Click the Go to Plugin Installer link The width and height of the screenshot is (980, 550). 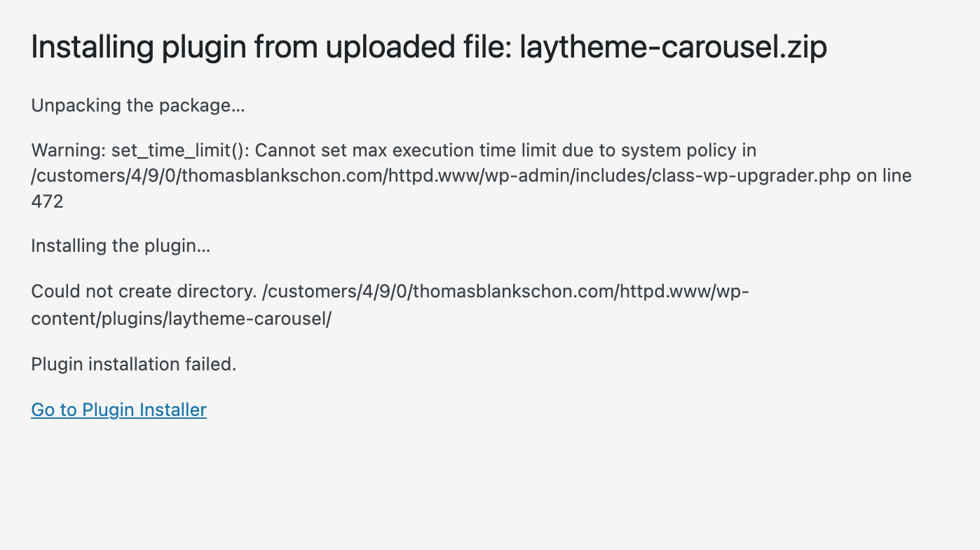(x=118, y=410)
